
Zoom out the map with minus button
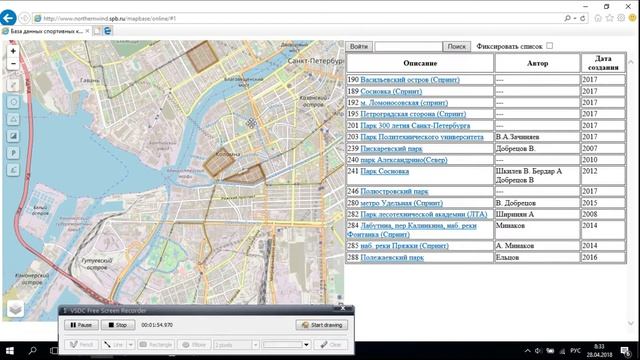(13, 63)
